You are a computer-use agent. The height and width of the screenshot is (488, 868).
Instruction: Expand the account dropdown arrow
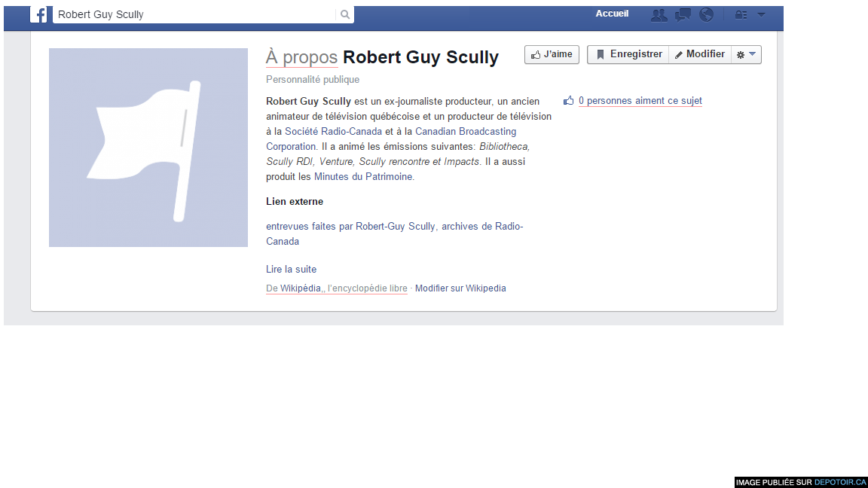pos(761,15)
